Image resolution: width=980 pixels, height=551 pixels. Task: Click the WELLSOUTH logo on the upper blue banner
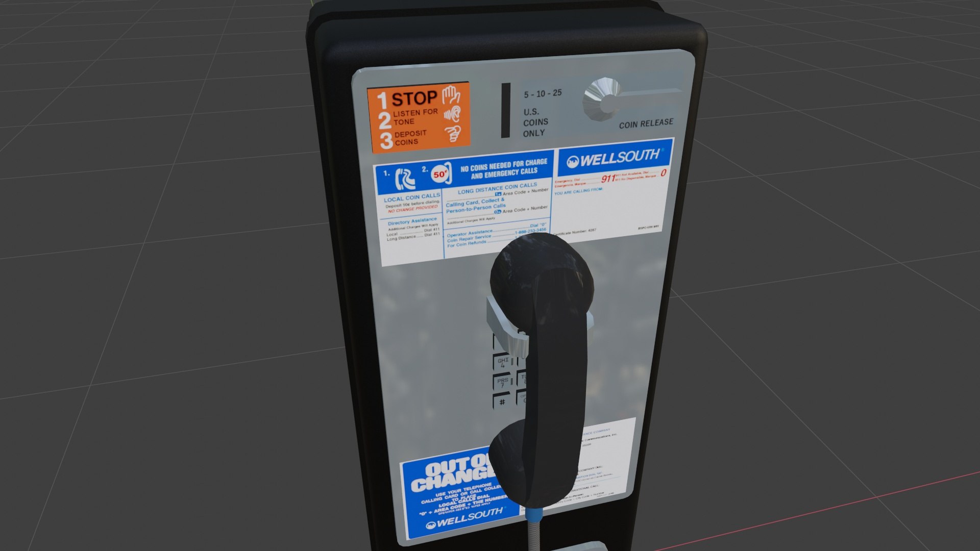pyautogui.click(x=614, y=158)
